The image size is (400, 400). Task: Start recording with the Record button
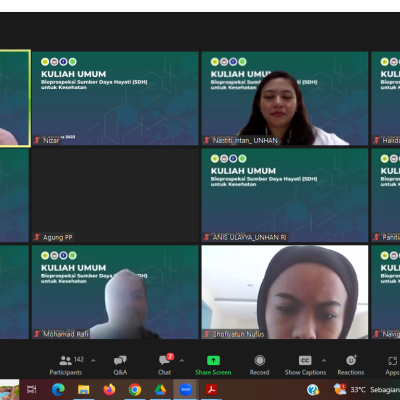click(x=260, y=365)
